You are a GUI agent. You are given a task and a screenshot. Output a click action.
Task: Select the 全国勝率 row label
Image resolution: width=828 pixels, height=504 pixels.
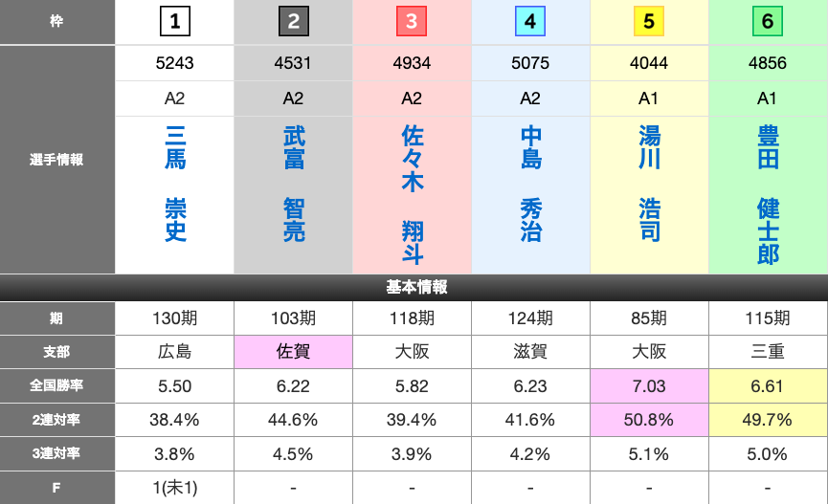pos(56,385)
